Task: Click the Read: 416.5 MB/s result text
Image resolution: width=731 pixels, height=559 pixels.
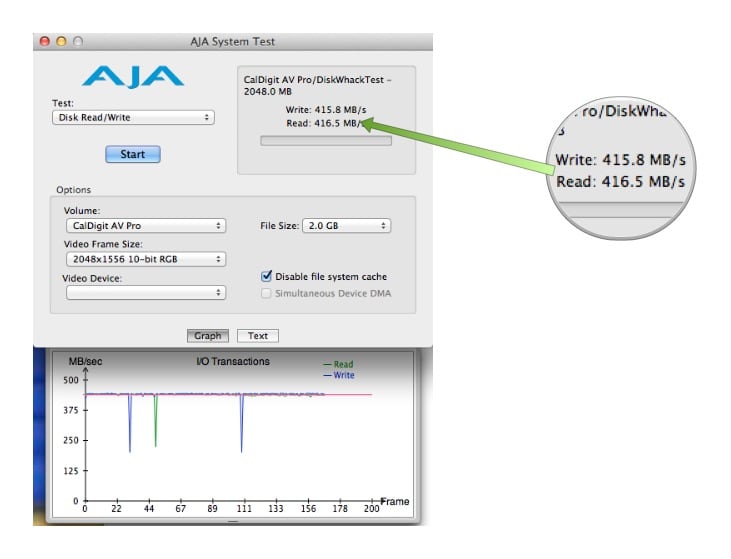Action: [x=325, y=124]
